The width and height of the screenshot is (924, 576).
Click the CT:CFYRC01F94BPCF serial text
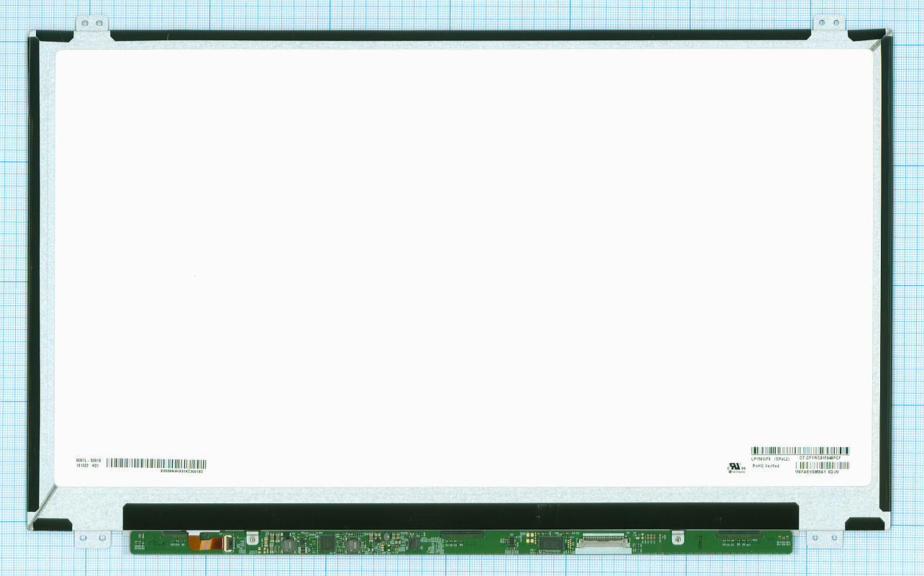click(820, 458)
